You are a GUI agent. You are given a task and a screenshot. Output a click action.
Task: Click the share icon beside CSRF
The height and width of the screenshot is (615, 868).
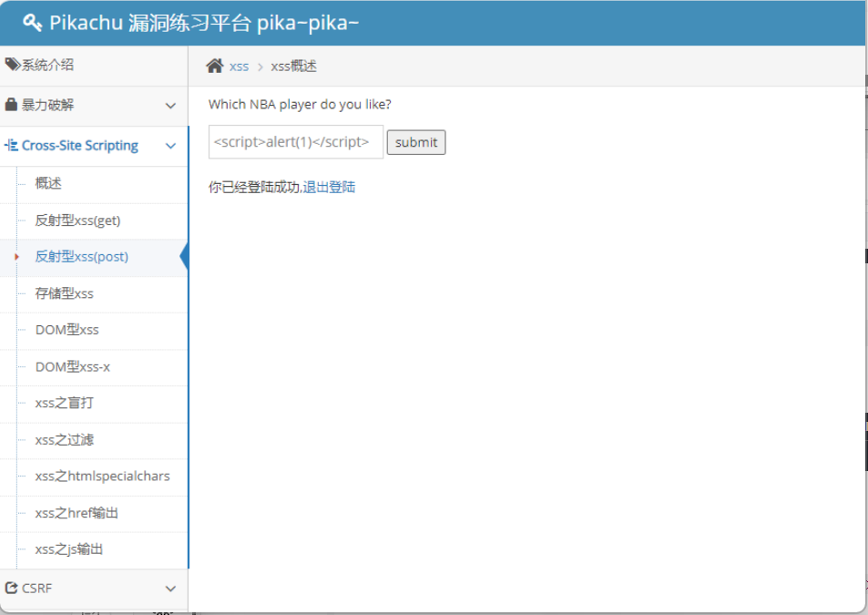[x=11, y=588]
